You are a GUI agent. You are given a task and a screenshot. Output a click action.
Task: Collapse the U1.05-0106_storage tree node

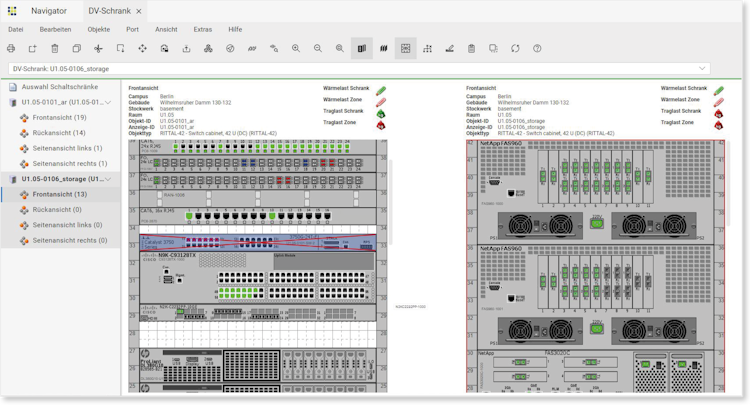tap(108, 179)
